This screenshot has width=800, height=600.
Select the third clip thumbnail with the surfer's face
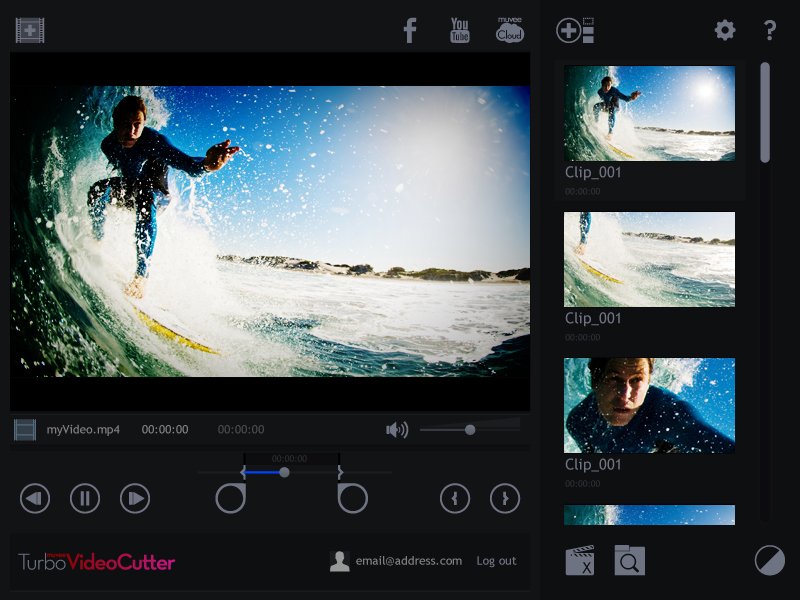pos(649,406)
